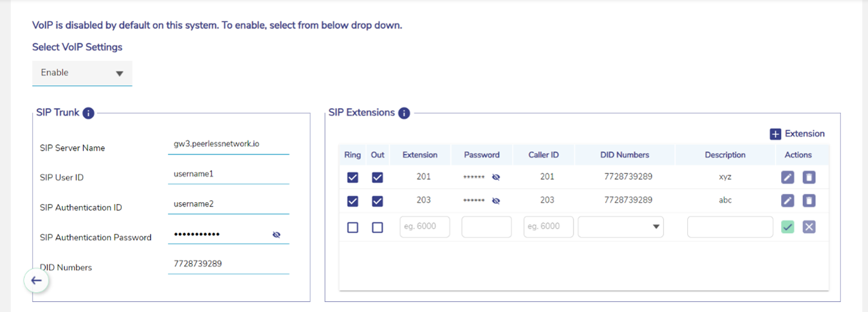Open the Select VoIP Settings dropdown
The height and width of the screenshot is (312, 868).
[x=82, y=73]
